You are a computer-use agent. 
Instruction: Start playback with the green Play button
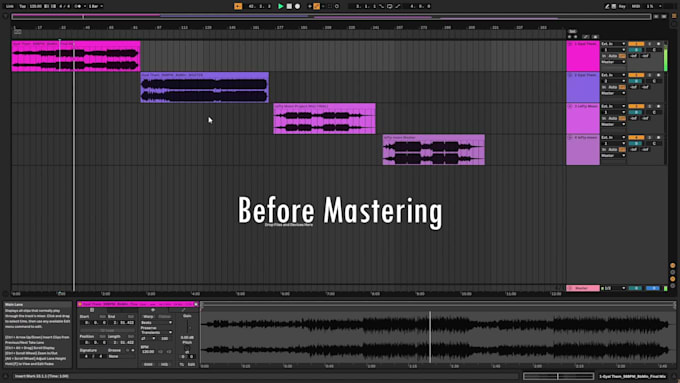point(281,7)
